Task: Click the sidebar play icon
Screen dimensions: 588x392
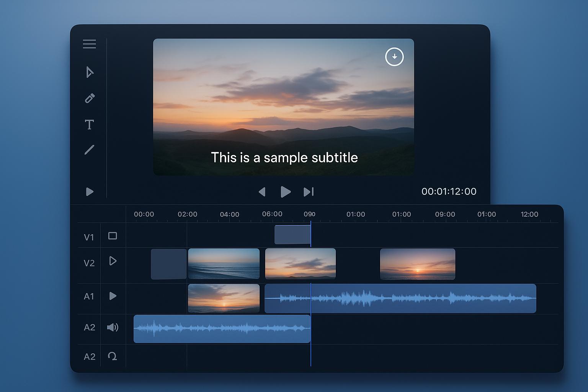Action: click(x=90, y=191)
